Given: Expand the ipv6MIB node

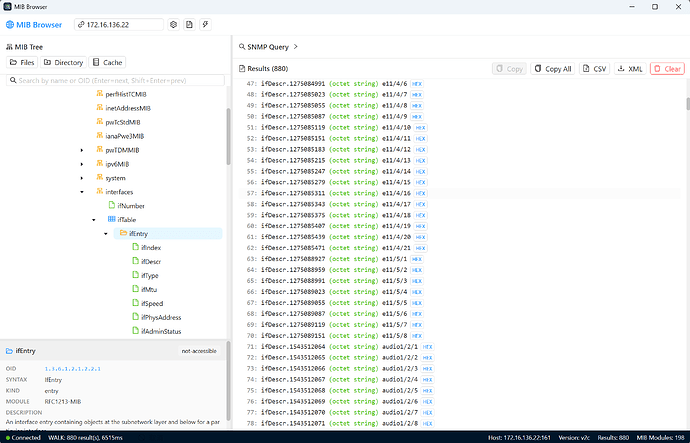Looking at the screenshot, I should coord(82,164).
